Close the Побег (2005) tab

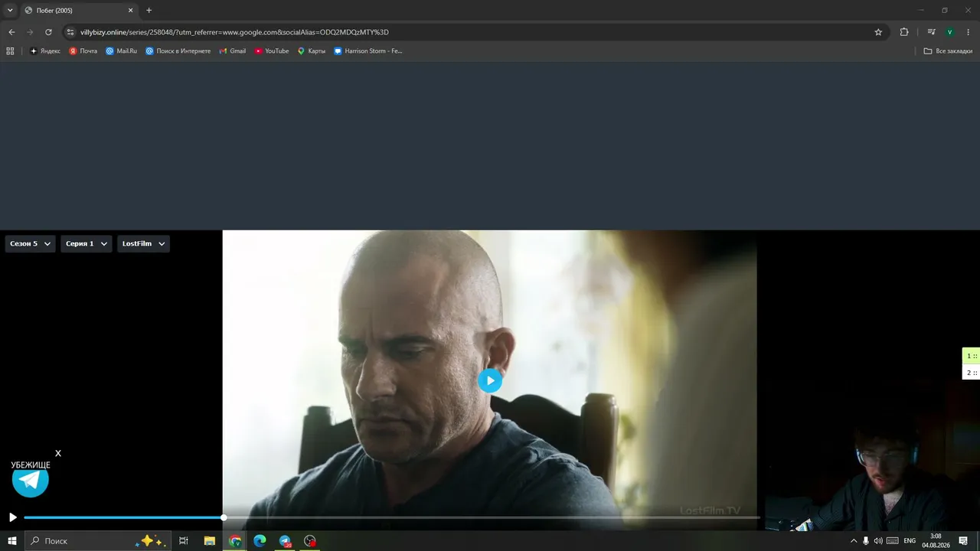tap(130, 11)
